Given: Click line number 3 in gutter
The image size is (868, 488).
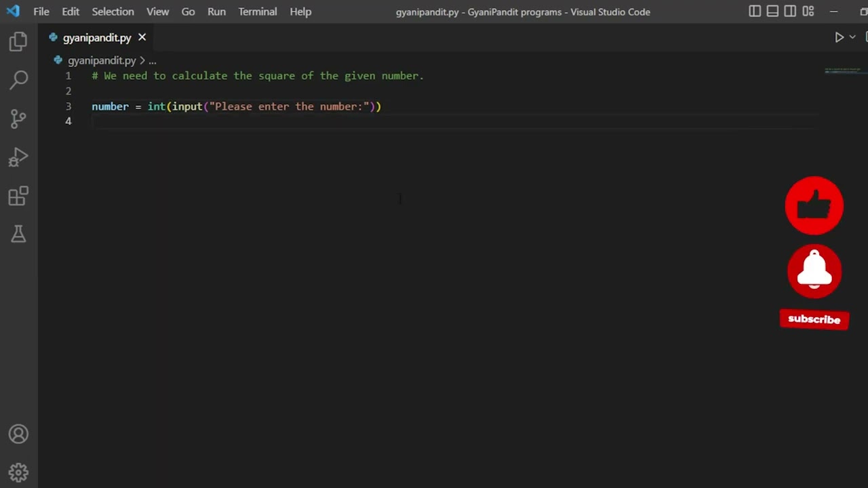Looking at the screenshot, I should point(68,106).
